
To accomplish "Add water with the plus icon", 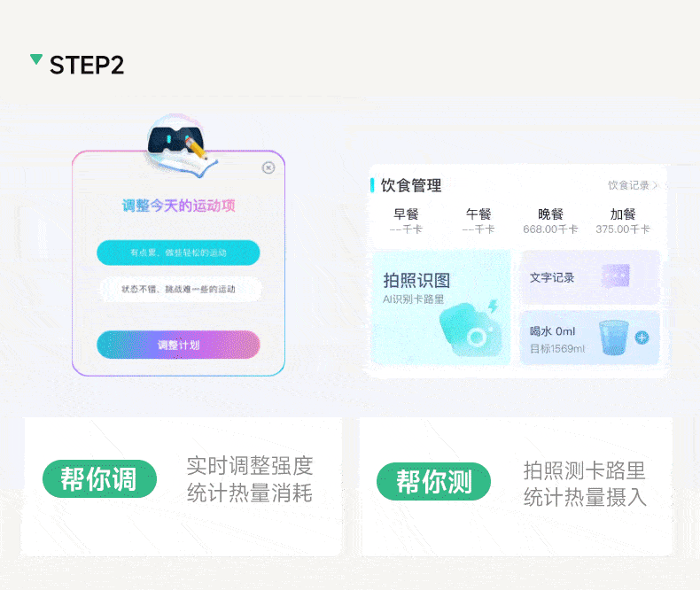I will tap(642, 338).
